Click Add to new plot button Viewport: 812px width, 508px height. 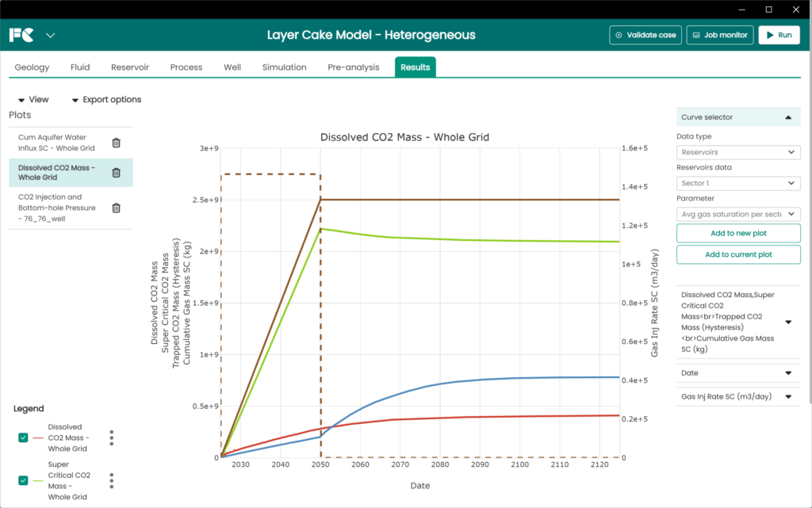[738, 233]
